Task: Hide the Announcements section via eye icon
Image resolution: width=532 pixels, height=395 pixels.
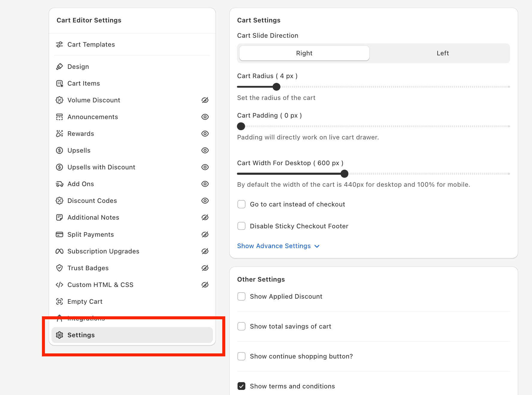Action: [x=205, y=117]
